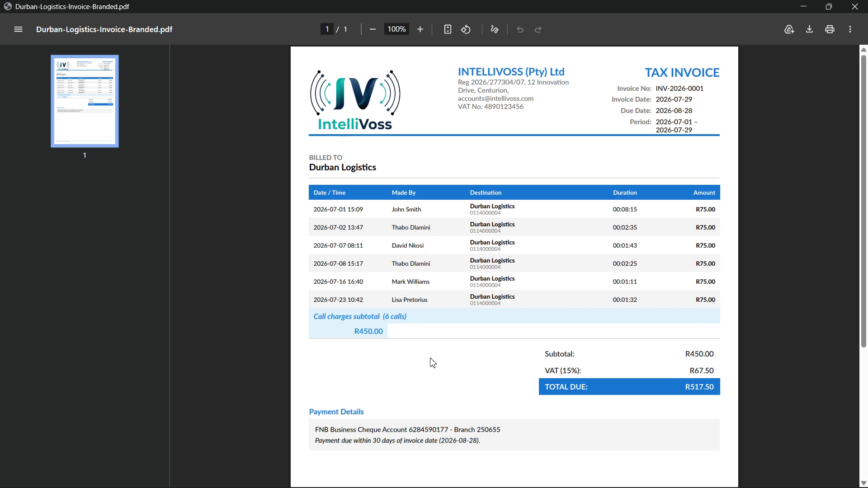Viewport: 868px width, 488px height.
Task: Click 'Lisa Pretorius' in Made By column
Action: [409, 300]
